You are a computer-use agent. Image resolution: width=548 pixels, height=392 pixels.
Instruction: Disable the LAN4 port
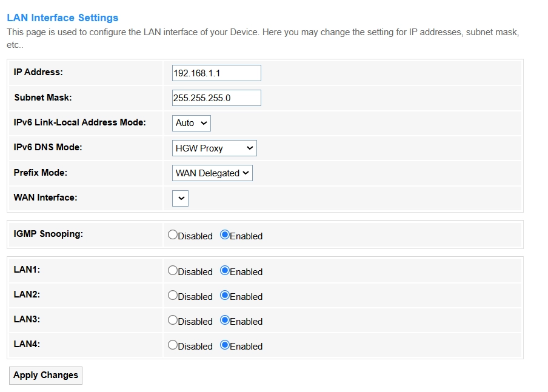173,345
